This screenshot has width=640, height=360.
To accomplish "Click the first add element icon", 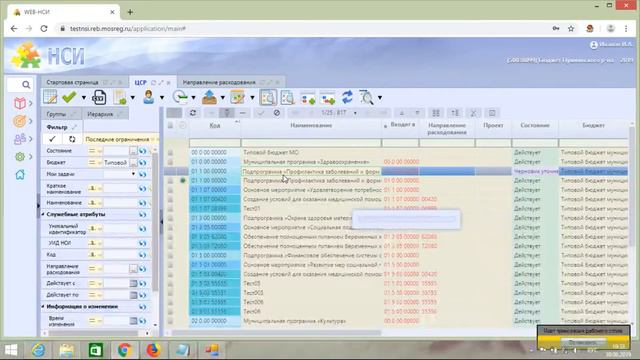I will point(308,98).
